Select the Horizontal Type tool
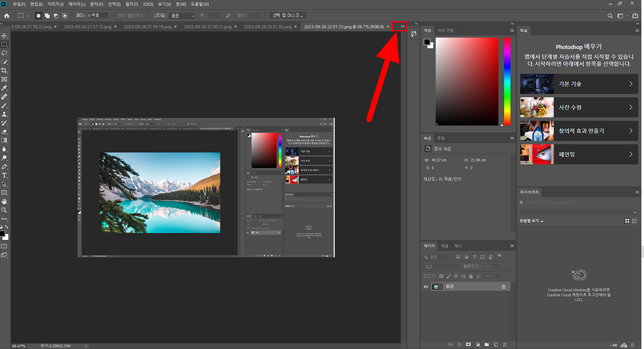This screenshot has height=349, width=644. click(x=4, y=175)
